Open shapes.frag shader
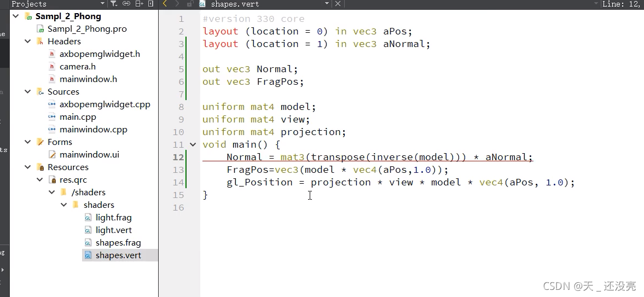Image resolution: width=644 pixels, height=297 pixels. (x=118, y=243)
